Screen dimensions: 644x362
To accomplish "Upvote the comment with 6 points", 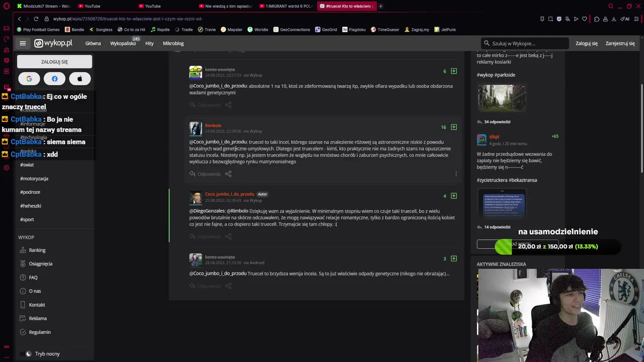I will 454,71.
